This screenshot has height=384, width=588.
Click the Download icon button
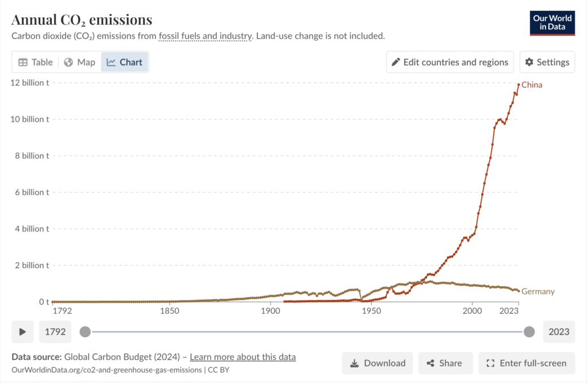point(377,363)
